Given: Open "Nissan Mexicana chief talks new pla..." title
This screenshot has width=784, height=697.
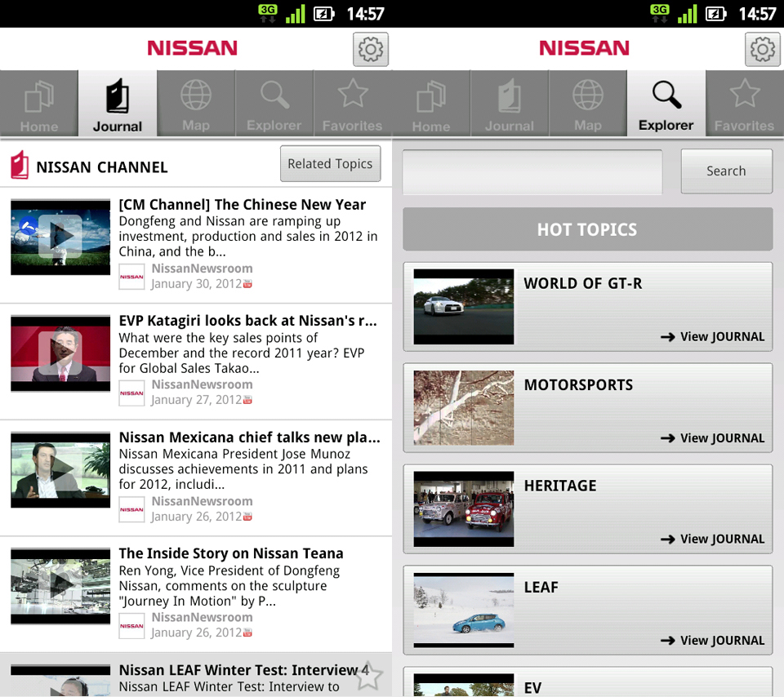Looking at the screenshot, I should point(250,437).
